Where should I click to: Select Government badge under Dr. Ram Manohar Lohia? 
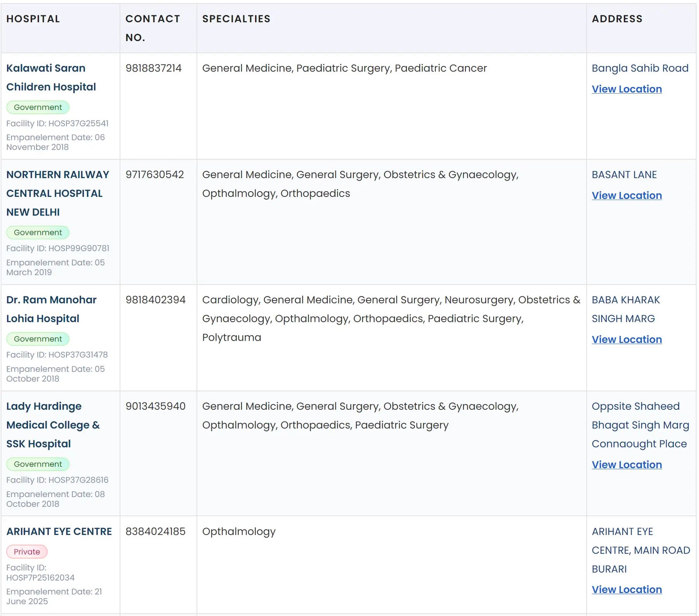pos(37,339)
